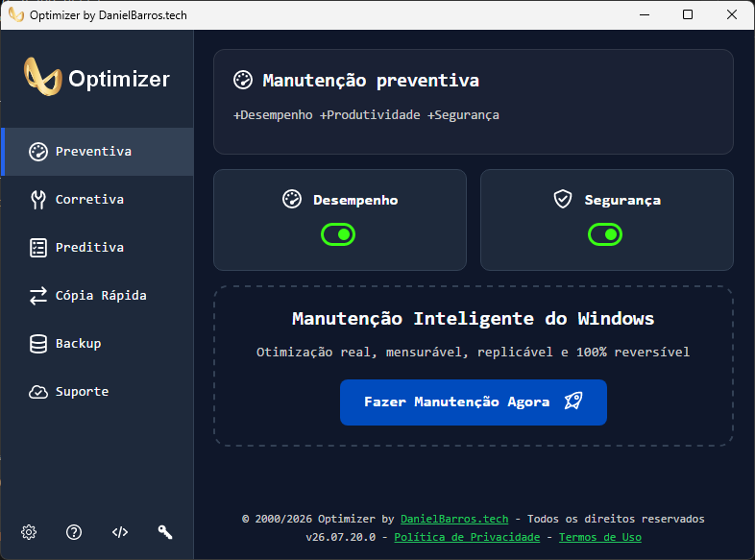Click the wrench icon beside Corretiva

(x=38, y=200)
